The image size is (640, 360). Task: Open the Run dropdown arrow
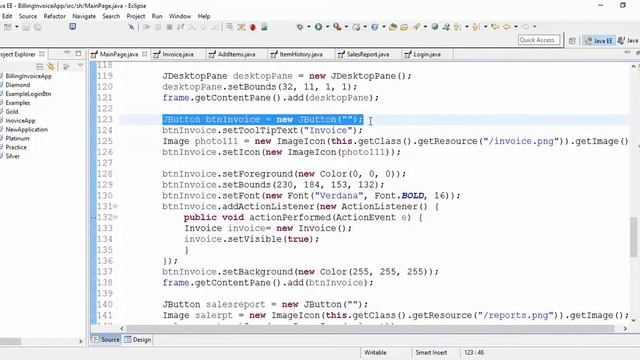[327, 27]
